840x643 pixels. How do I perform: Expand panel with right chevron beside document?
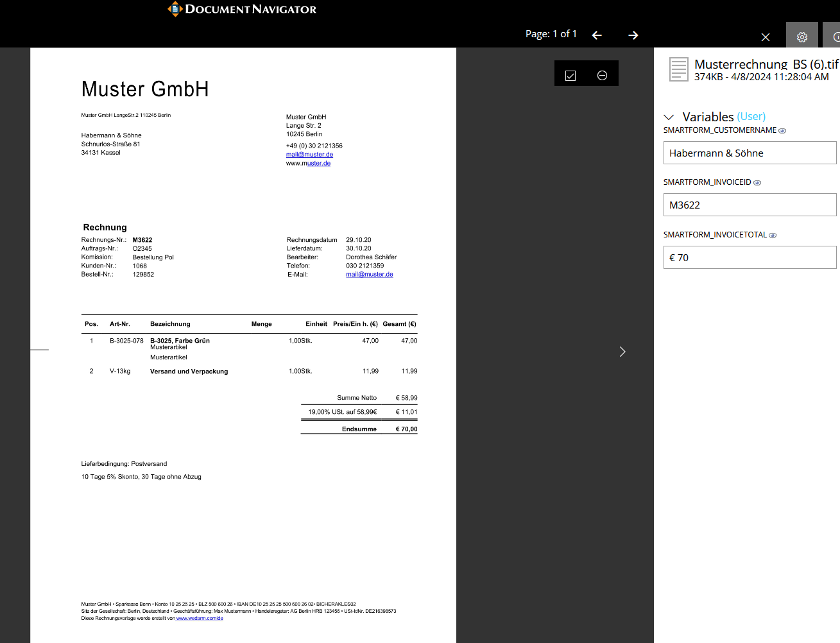622,352
